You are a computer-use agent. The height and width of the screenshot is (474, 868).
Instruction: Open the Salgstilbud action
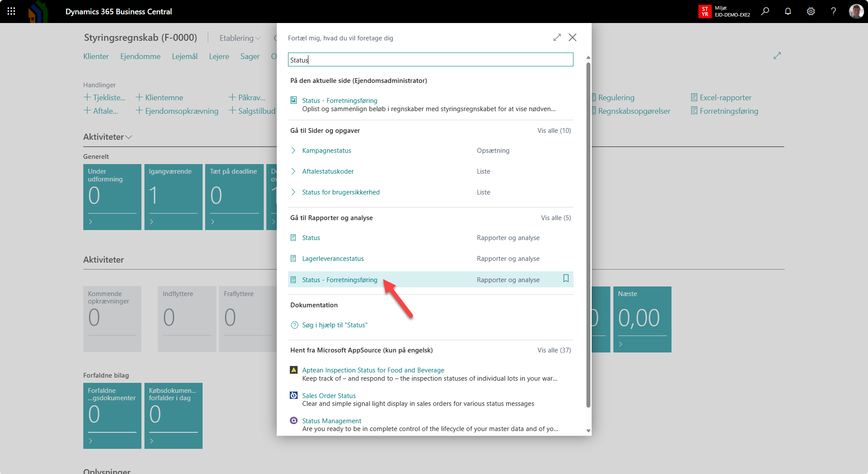pos(256,111)
